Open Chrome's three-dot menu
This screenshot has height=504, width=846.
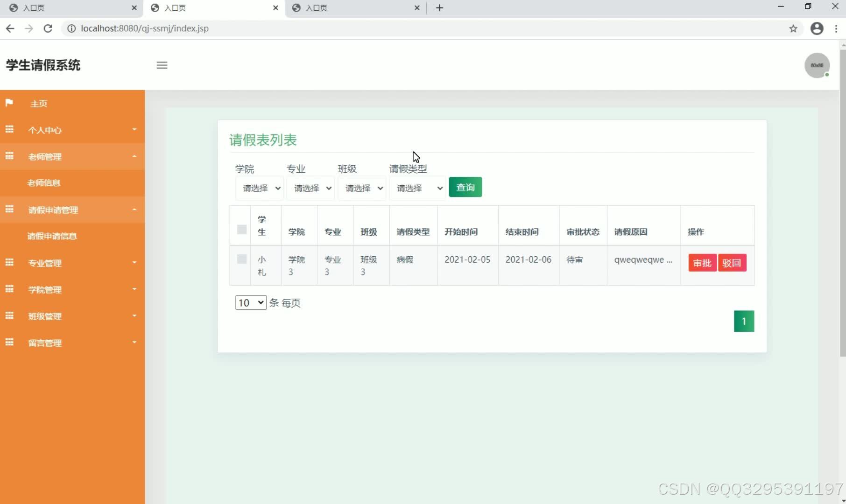pos(836,28)
